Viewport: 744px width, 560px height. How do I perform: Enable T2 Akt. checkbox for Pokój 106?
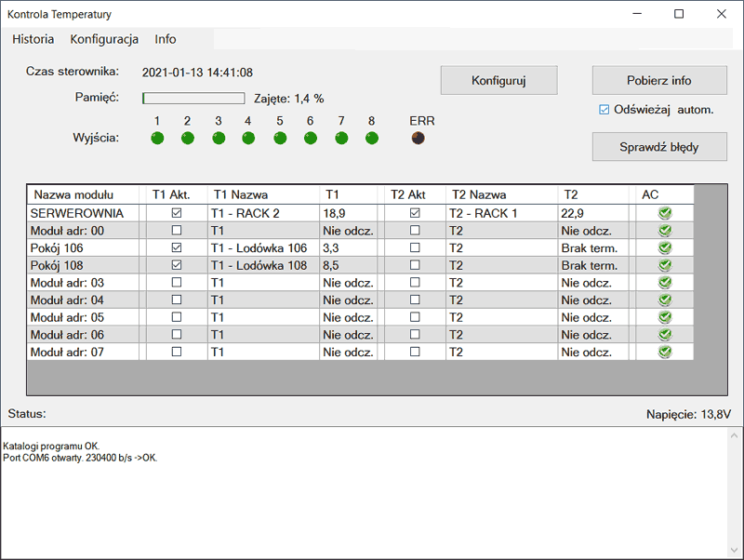[x=415, y=248]
